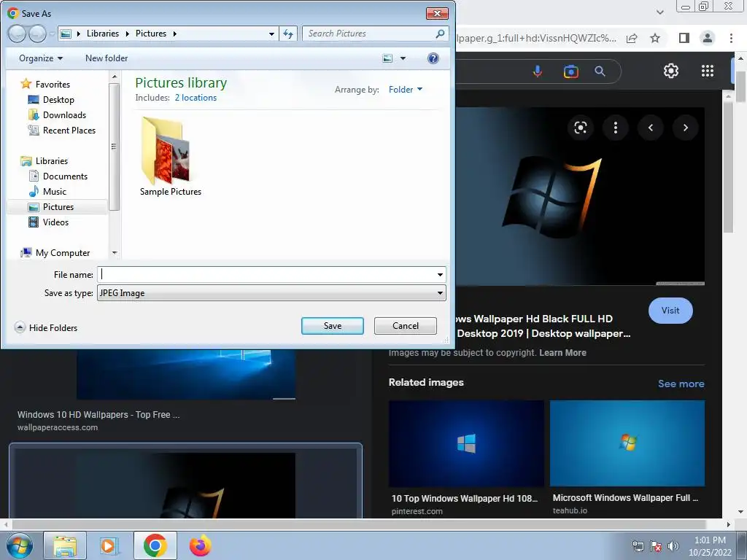This screenshot has width=747, height=560.
Task: Click the Google Lens camera search icon
Action: [x=570, y=71]
